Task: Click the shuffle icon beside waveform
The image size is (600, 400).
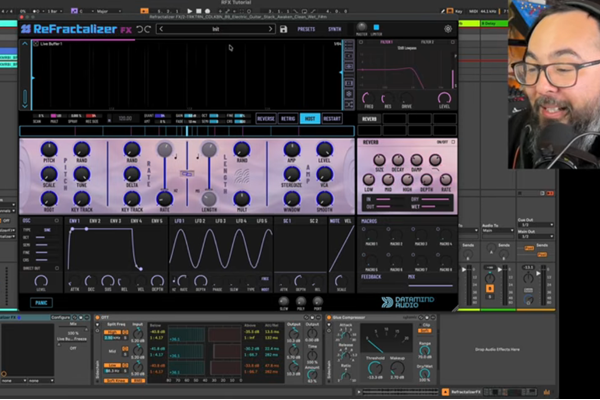Action: pos(349,104)
